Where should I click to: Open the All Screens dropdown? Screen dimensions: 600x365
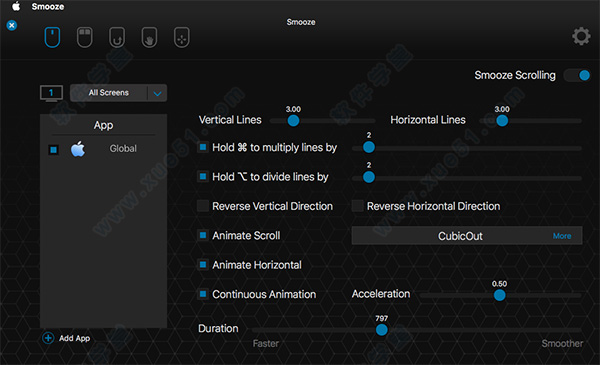118,93
